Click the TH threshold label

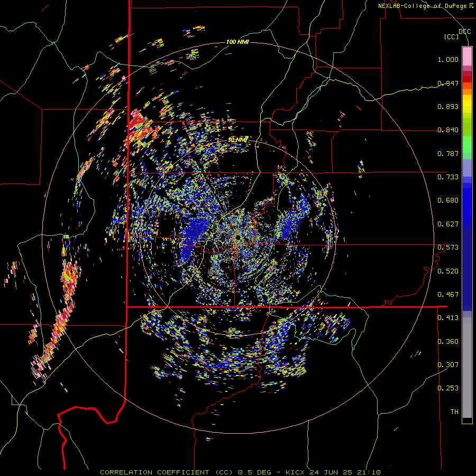(x=454, y=412)
